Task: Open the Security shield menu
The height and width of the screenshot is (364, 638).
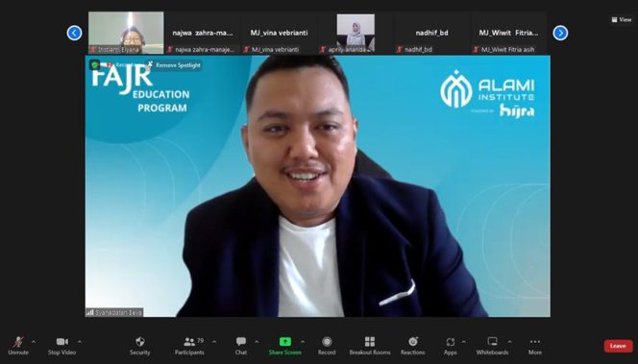Action: tap(140, 346)
